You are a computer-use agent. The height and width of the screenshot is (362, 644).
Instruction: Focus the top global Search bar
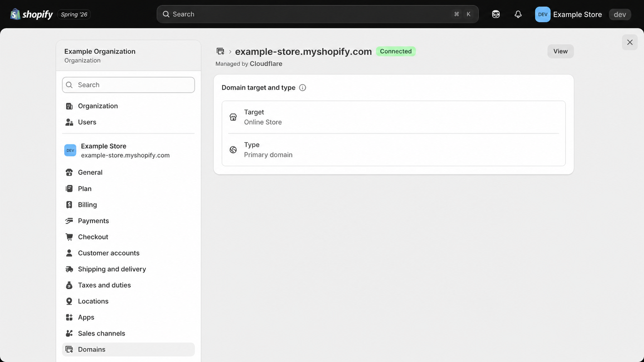click(x=317, y=14)
